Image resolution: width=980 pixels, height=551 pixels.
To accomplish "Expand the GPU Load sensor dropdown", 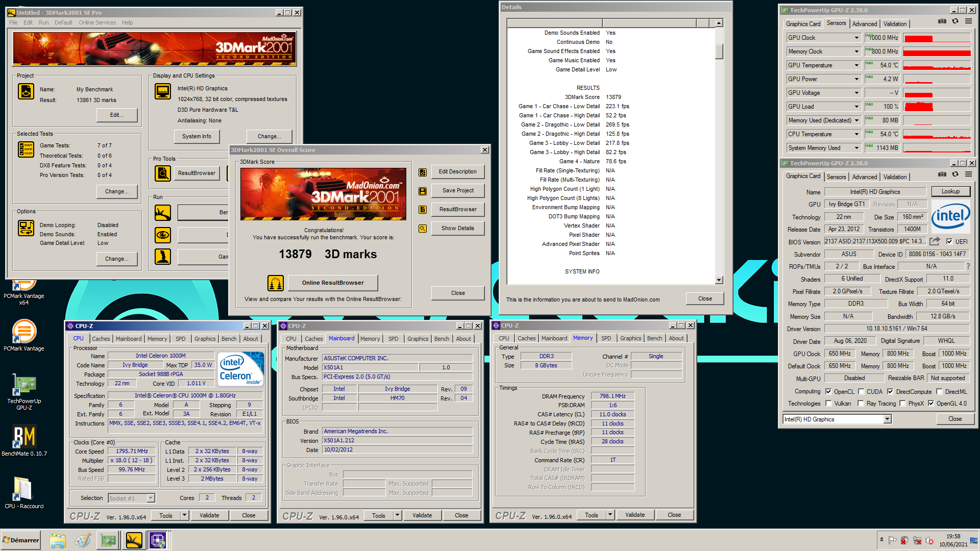I will pos(856,107).
